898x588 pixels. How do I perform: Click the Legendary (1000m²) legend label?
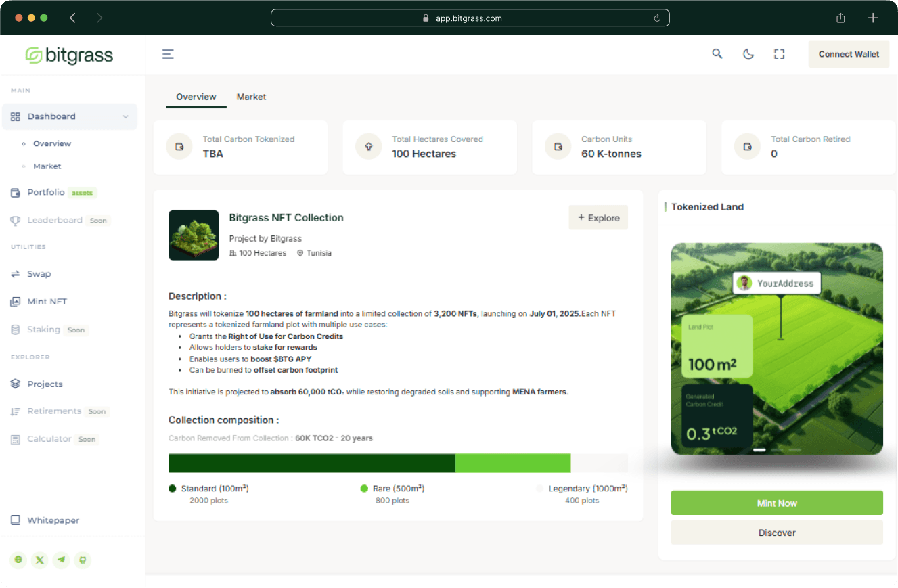point(588,489)
